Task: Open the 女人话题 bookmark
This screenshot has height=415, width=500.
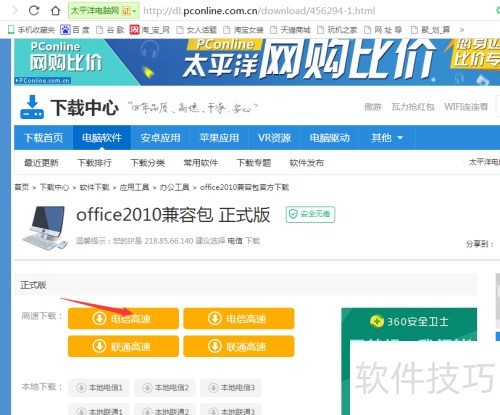Action: point(196,30)
